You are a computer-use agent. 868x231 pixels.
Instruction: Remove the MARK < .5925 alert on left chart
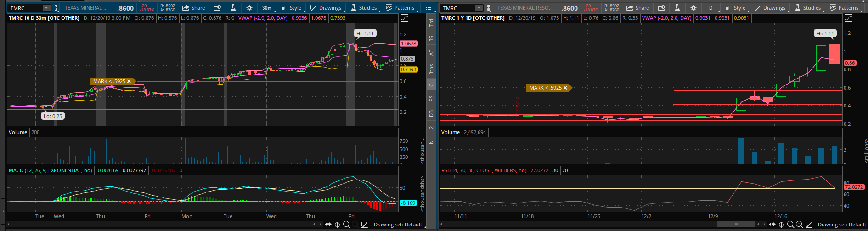pos(129,81)
